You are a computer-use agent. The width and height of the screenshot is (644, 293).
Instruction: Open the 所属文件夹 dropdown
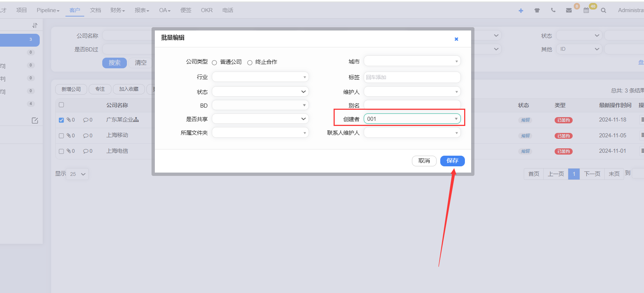[260, 133]
